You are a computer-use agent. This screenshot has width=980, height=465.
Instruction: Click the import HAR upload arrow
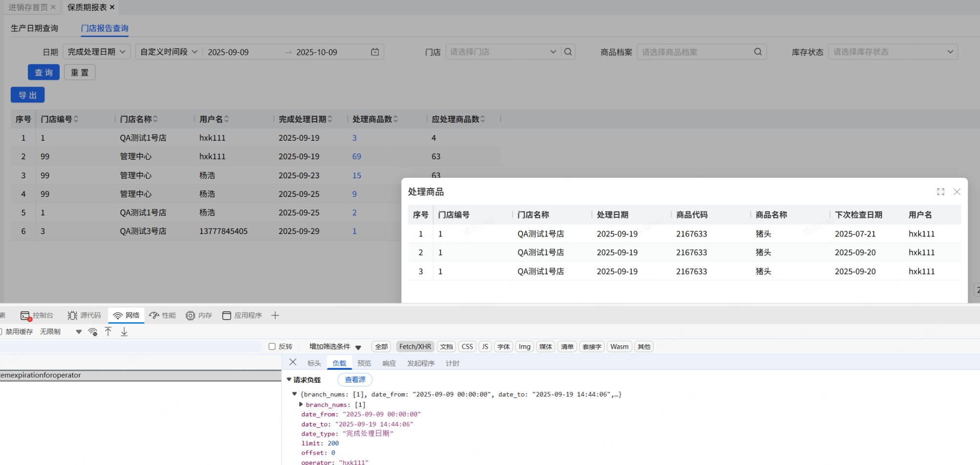click(x=109, y=332)
